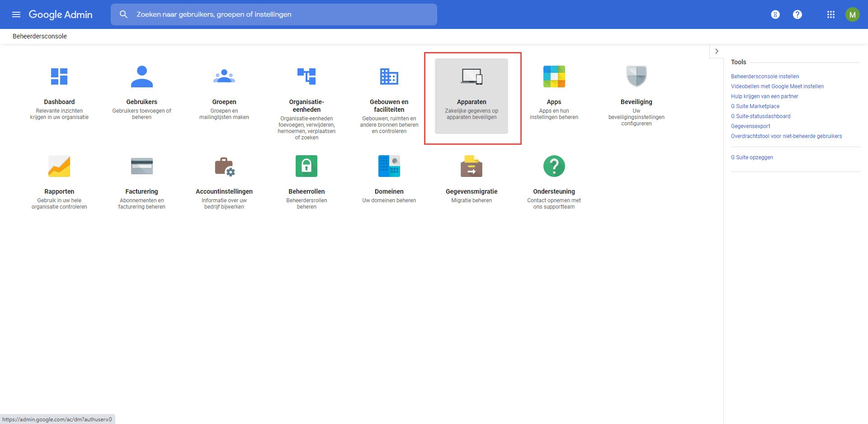Open the Gebruikers person icon
The width and height of the screenshot is (868, 424).
[x=142, y=76]
